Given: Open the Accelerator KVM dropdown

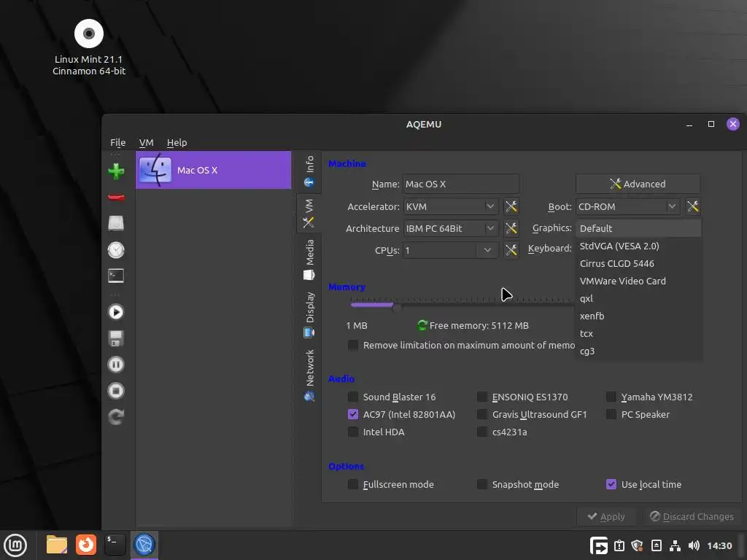Looking at the screenshot, I should (x=451, y=206).
